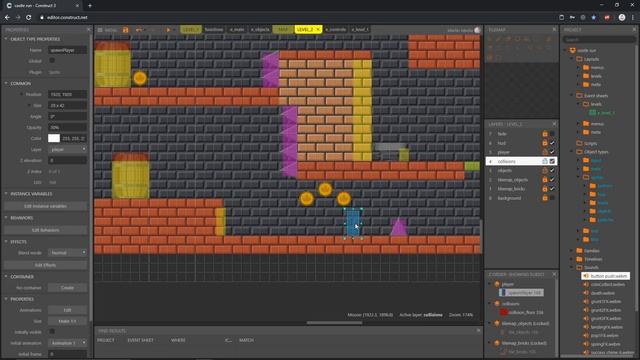
Task: Click the speaker icon beside coinCollect.webm
Action: click(x=586, y=284)
